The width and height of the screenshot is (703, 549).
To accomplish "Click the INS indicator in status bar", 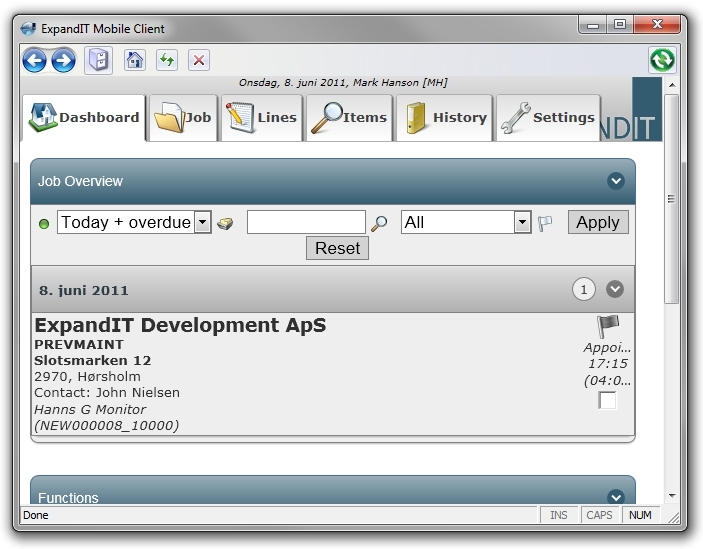I will pyautogui.click(x=558, y=515).
